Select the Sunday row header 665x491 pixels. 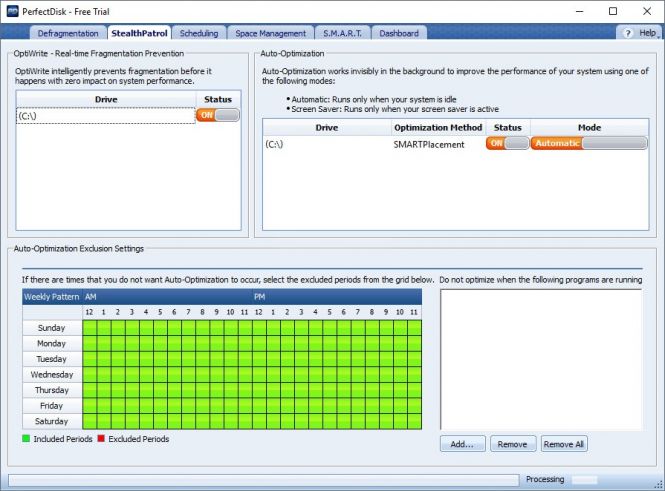(52, 328)
